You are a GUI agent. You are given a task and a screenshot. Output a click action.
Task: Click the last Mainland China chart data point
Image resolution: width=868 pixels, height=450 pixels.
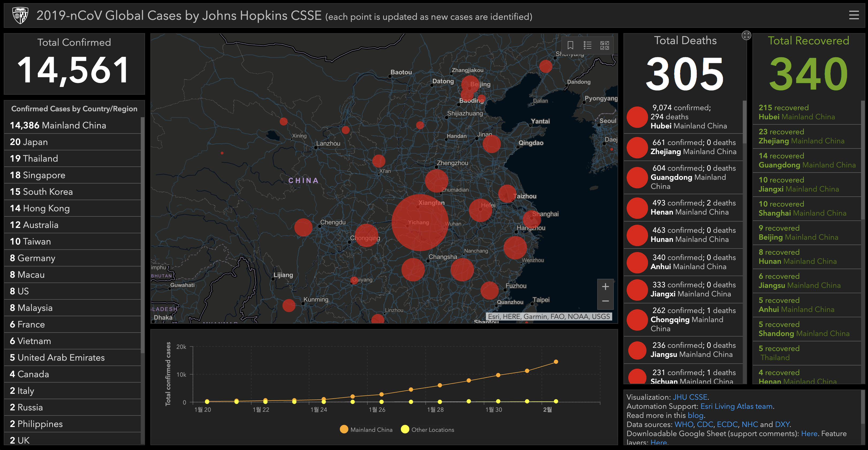(556, 362)
